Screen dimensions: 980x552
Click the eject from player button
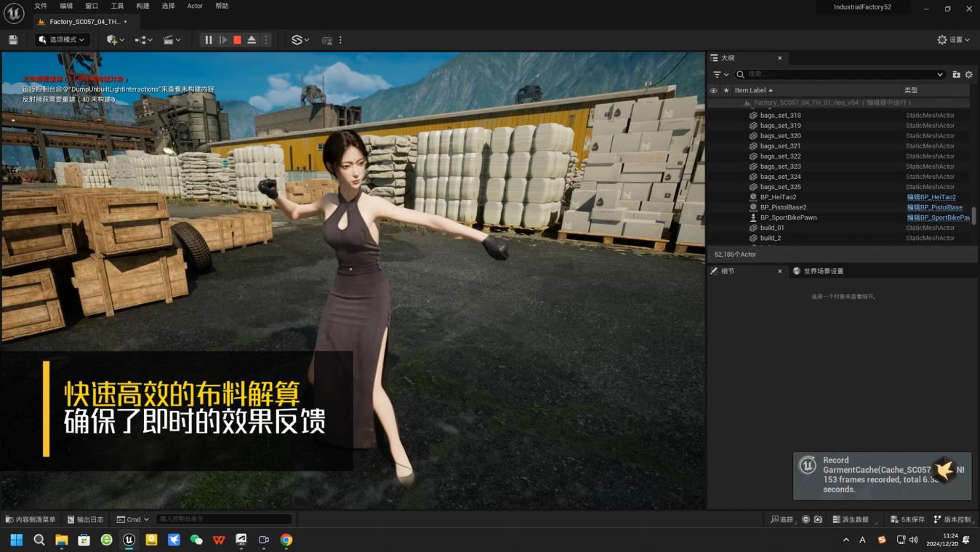[252, 40]
